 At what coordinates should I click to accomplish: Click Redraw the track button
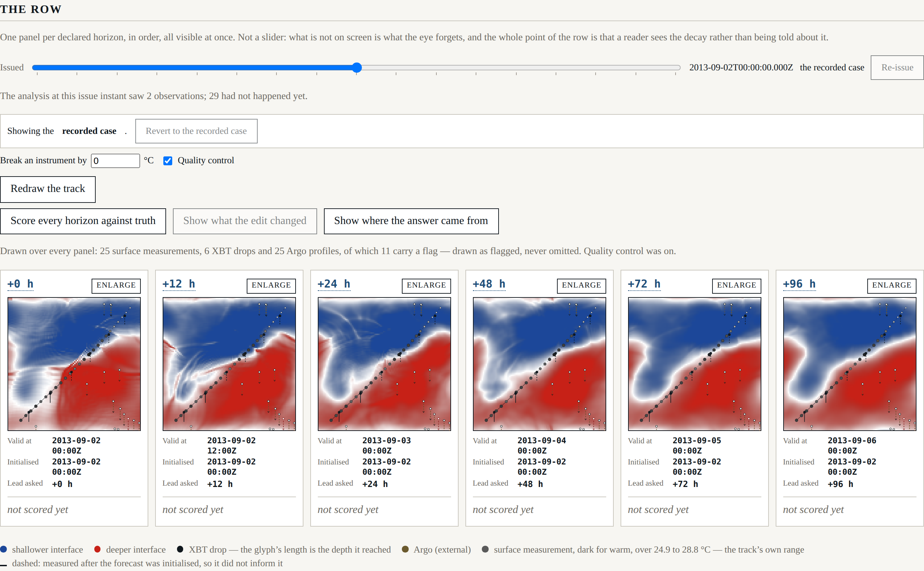[47, 189]
